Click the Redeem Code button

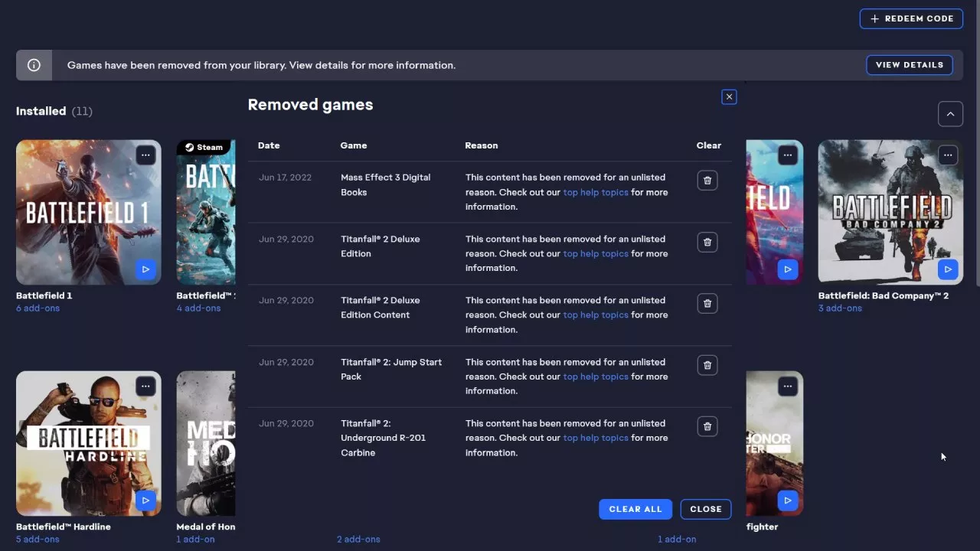(x=911, y=18)
